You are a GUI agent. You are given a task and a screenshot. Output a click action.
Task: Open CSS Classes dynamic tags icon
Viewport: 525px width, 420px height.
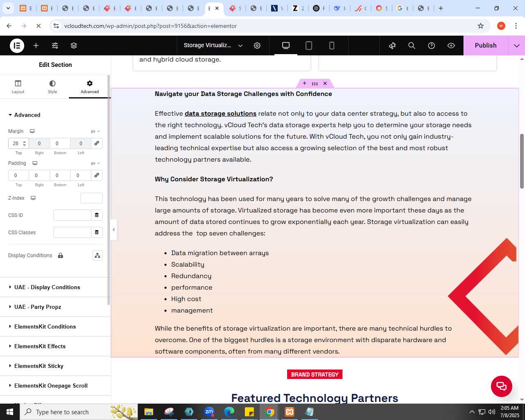97,232
